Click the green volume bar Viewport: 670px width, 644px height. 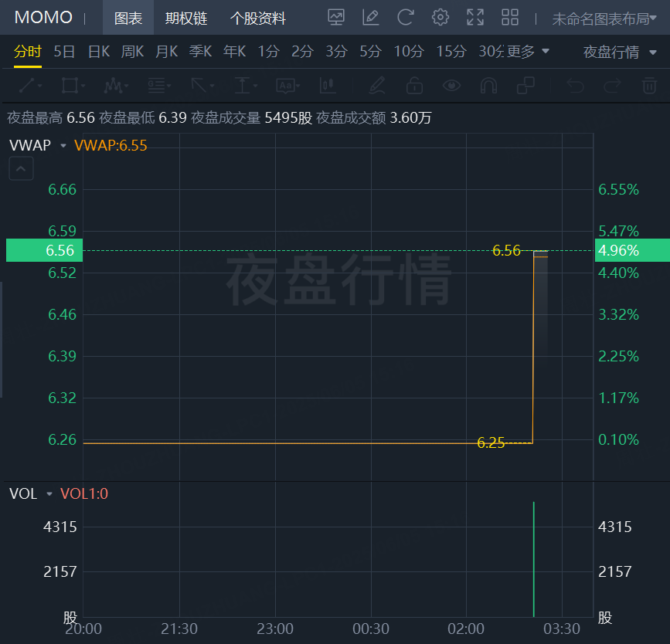(534, 559)
